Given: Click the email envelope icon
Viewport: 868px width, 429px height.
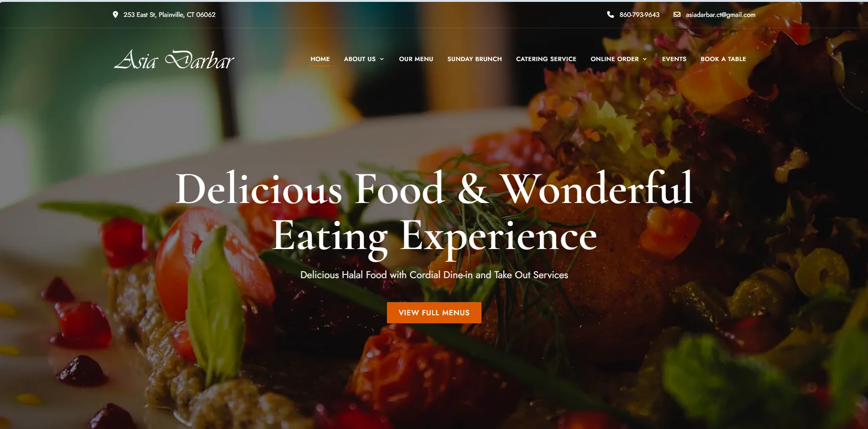Looking at the screenshot, I should pyautogui.click(x=677, y=15).
